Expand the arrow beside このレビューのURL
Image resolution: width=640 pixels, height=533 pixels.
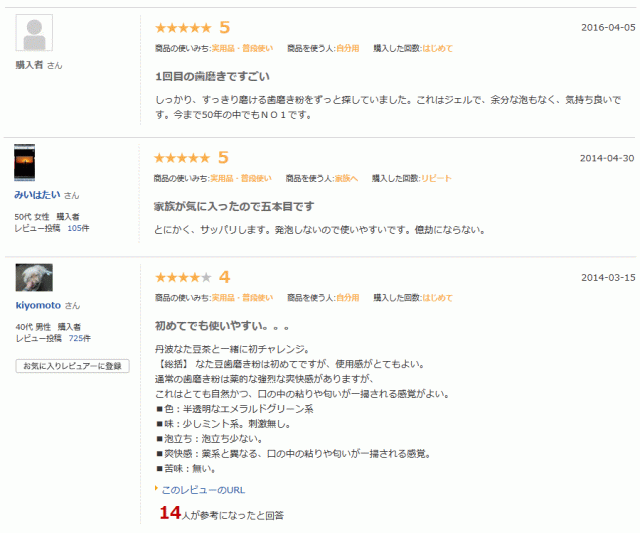pyautogui.click(x=157, y=489)
